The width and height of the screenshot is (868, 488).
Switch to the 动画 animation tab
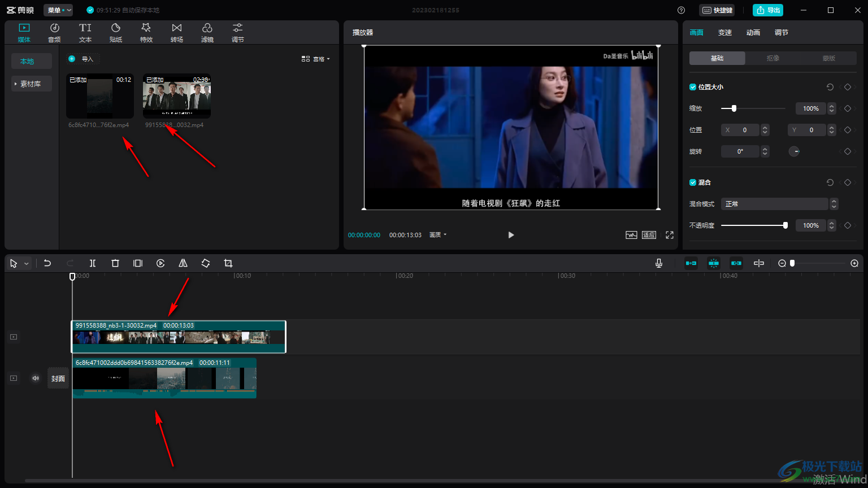click(753, 33)
